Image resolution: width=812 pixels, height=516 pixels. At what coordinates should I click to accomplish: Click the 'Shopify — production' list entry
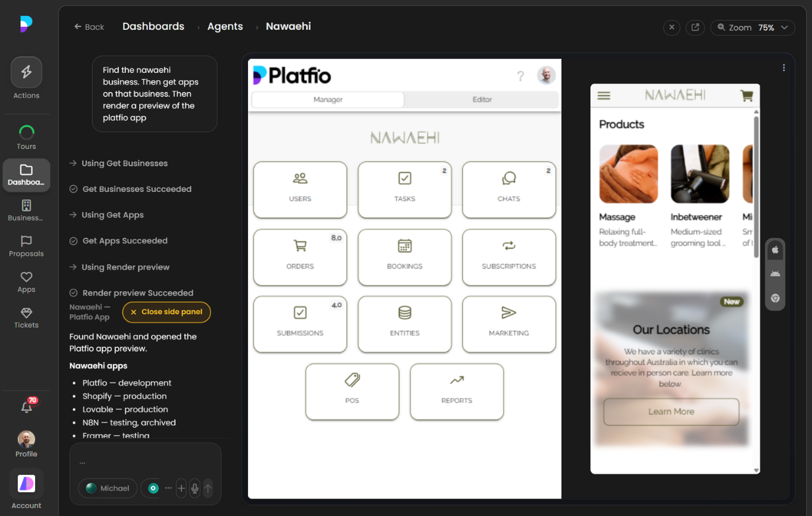point(124,396)
